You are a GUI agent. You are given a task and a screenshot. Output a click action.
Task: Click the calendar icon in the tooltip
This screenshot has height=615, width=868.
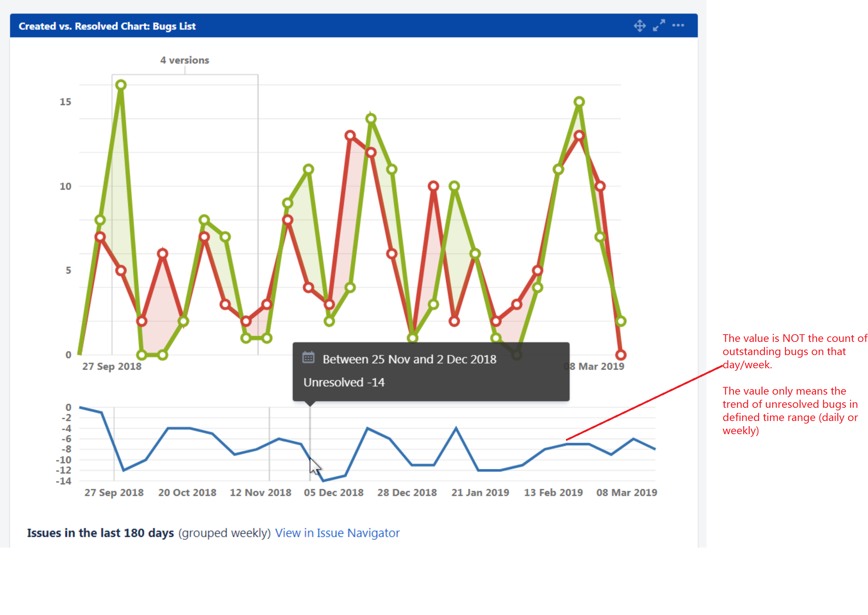pos(308,358)
